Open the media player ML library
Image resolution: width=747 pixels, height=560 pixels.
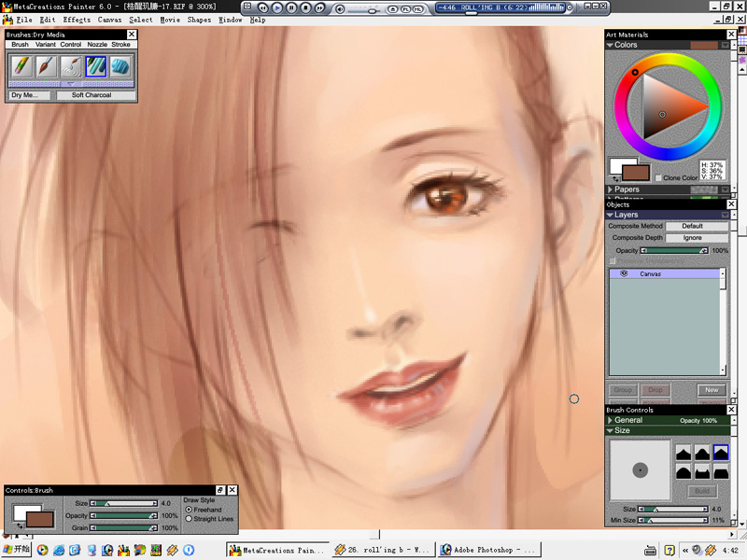(417, 8)
